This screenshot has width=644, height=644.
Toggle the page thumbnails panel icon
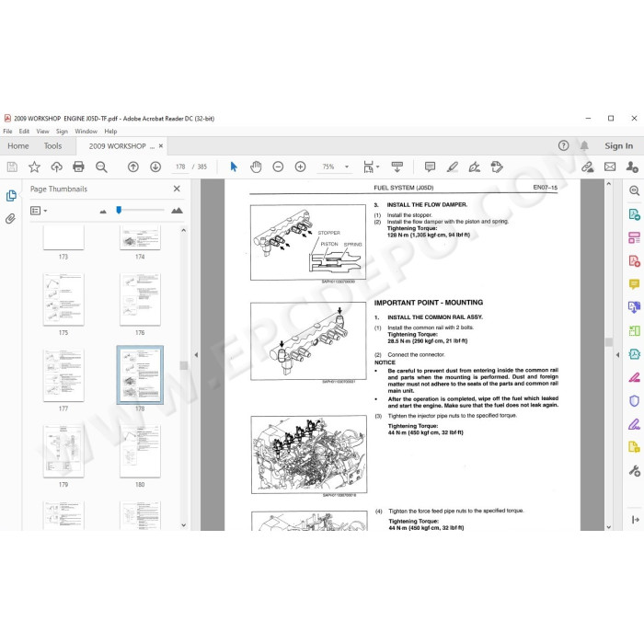coord(11,195)
